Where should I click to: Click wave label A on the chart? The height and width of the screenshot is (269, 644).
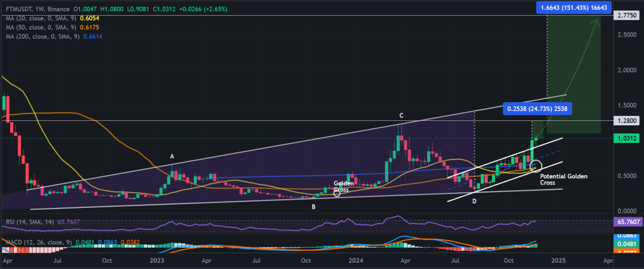click(172, 156)
